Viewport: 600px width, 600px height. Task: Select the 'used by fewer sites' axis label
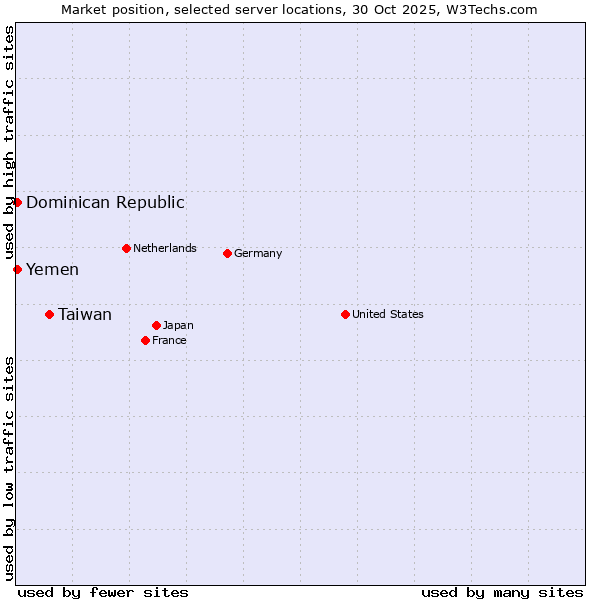coord(103,592)
